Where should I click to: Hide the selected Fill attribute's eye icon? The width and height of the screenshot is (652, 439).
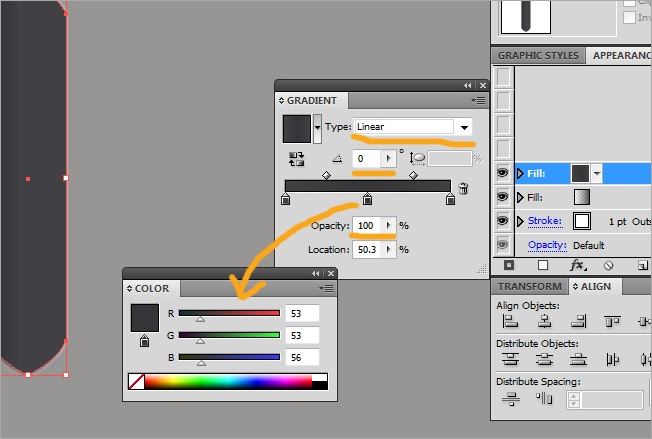502,173
